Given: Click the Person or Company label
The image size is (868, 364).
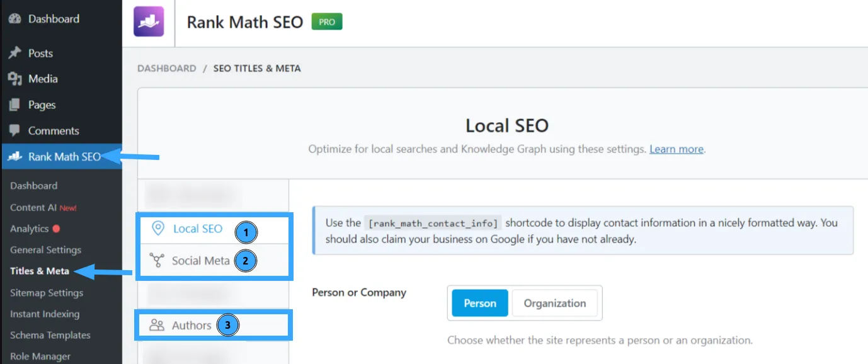Looking at the screenshot, I should pyautogui.click(x=359, y=292).
